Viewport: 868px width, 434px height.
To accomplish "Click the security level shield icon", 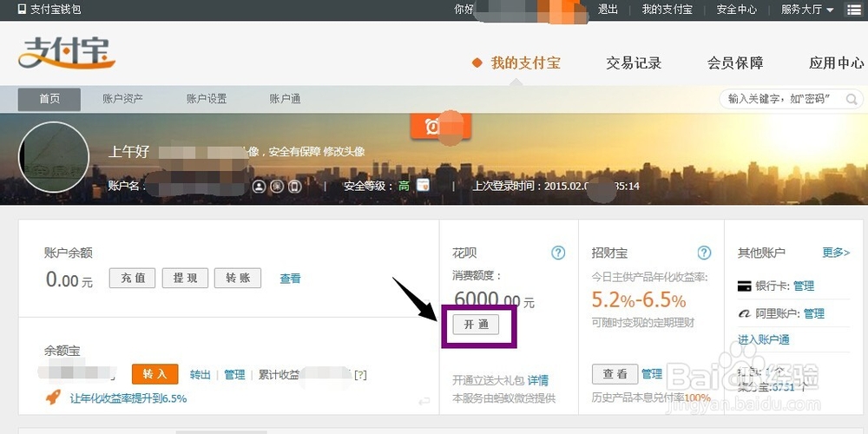I will pyautogui.click(x=424, y=186).
